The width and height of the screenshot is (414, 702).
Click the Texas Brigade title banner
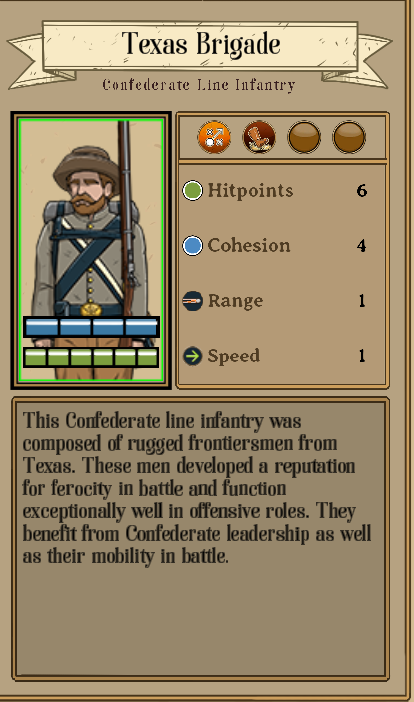tap(200, 45)
